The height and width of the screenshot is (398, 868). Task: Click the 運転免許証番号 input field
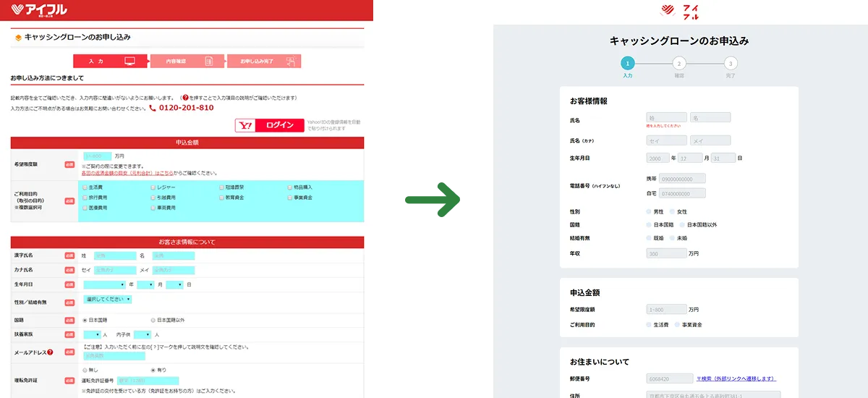(148, 380)
